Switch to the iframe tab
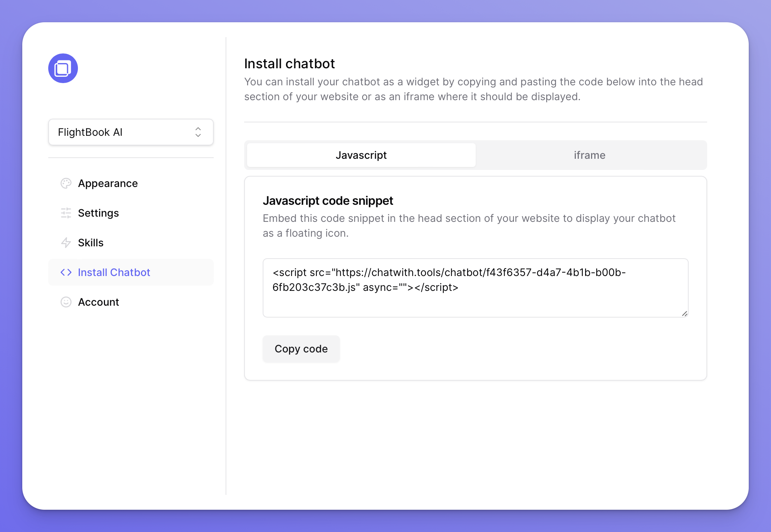Viewport: 771px width, 532px height. [x=590, y=155]
